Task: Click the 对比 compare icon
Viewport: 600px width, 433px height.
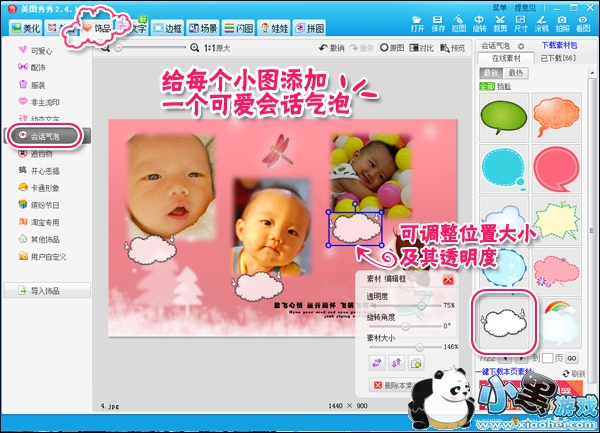Action: [422, 48]
